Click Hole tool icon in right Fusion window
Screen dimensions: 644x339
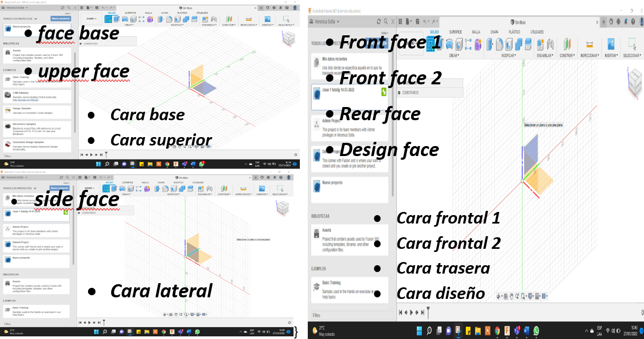point(459,44)
